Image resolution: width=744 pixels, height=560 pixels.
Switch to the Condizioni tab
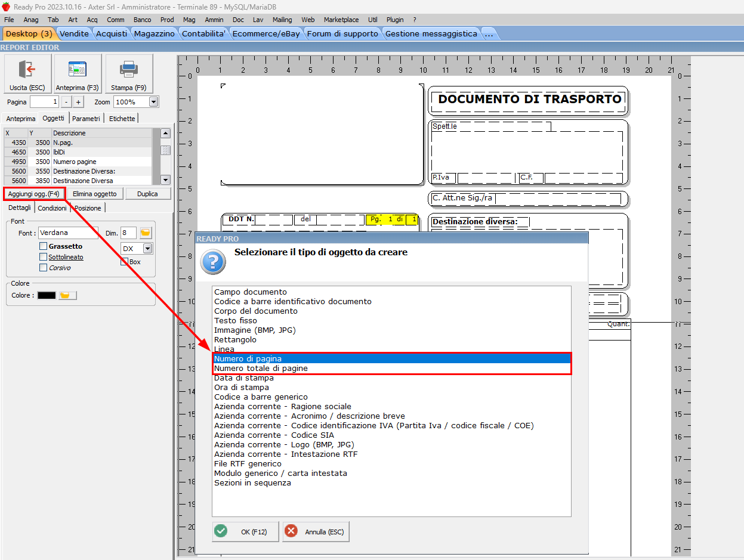click(x=53, y=208)
